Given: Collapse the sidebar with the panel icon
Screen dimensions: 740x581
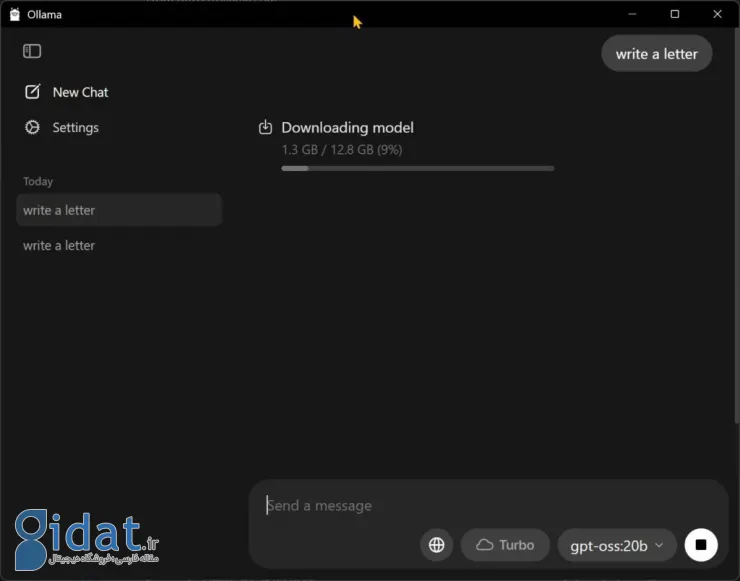Looking at the screenshot, I should 32,51.
